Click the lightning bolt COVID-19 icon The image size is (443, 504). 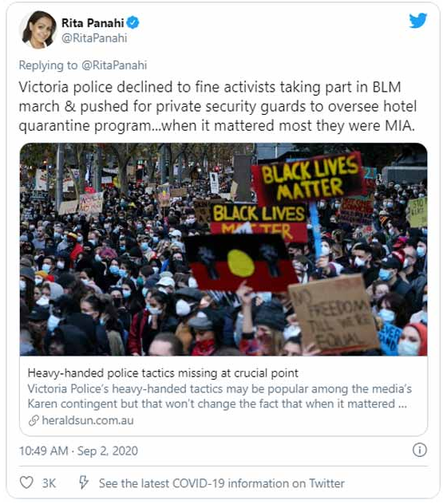(84, 482)
